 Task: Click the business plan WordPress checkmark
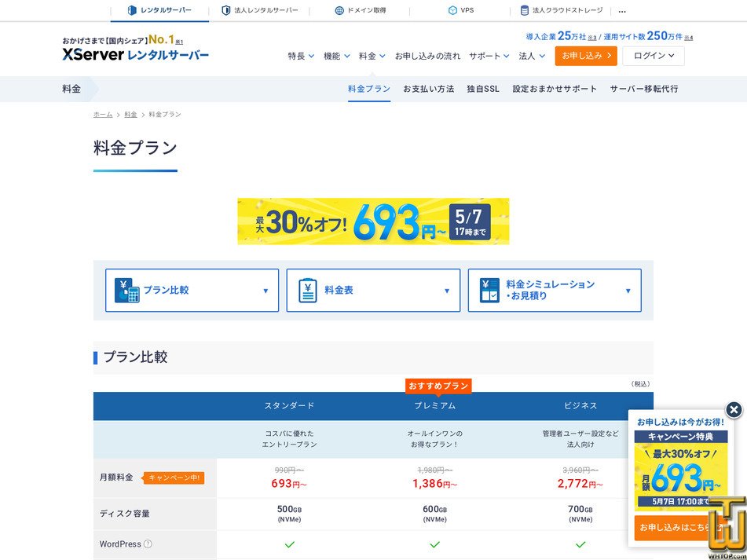point(580,544)
